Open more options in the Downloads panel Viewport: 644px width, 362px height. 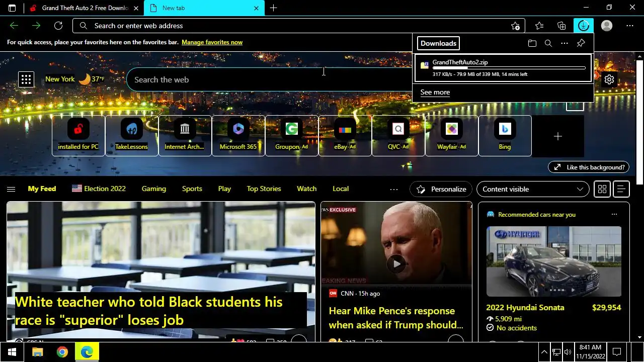click(x=565, y=43)
